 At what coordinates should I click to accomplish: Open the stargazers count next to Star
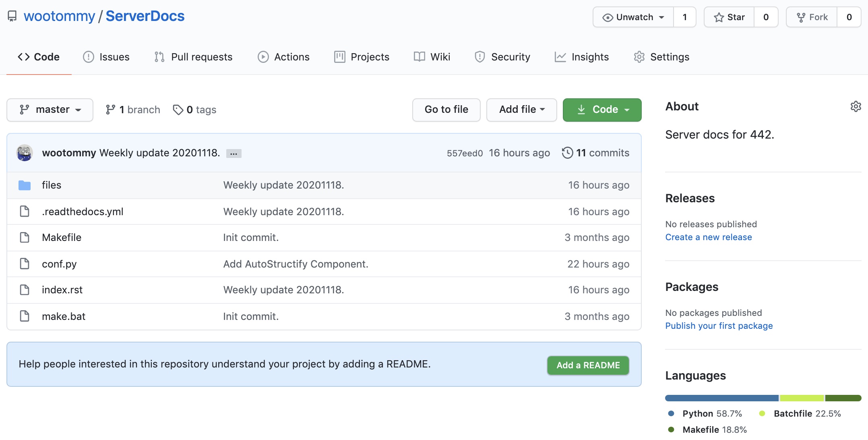click(766, 17)
